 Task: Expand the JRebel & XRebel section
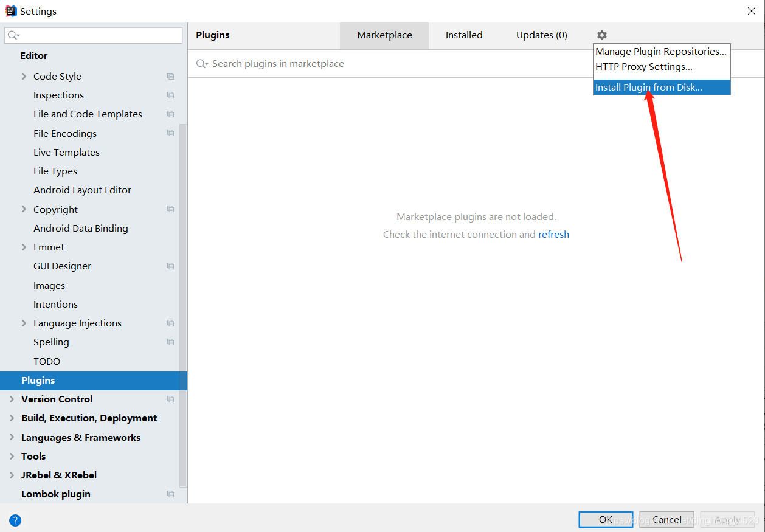[12, 475]
